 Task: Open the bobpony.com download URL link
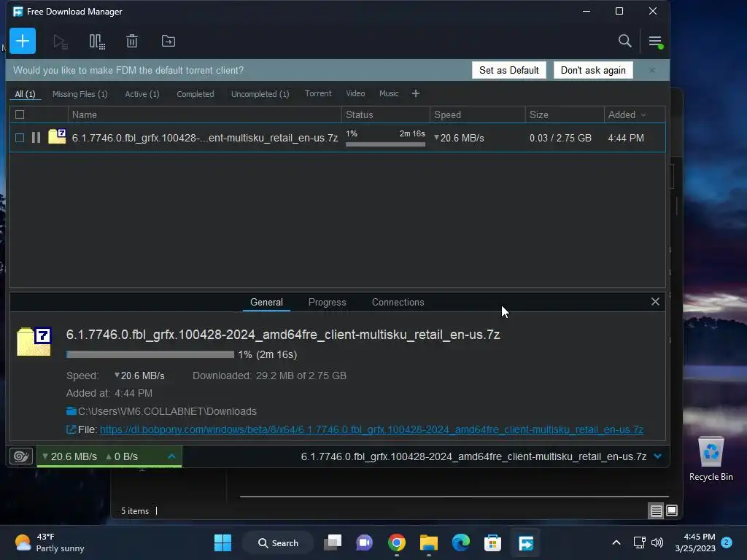371,429
